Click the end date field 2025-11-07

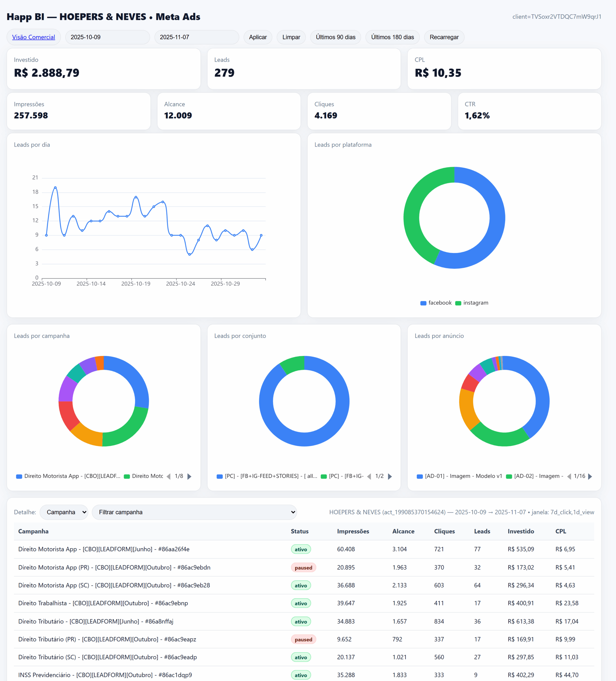[196, 37]
